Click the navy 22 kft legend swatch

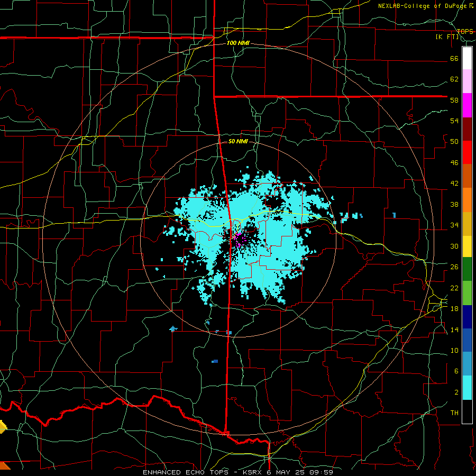(x=467, y=317)
